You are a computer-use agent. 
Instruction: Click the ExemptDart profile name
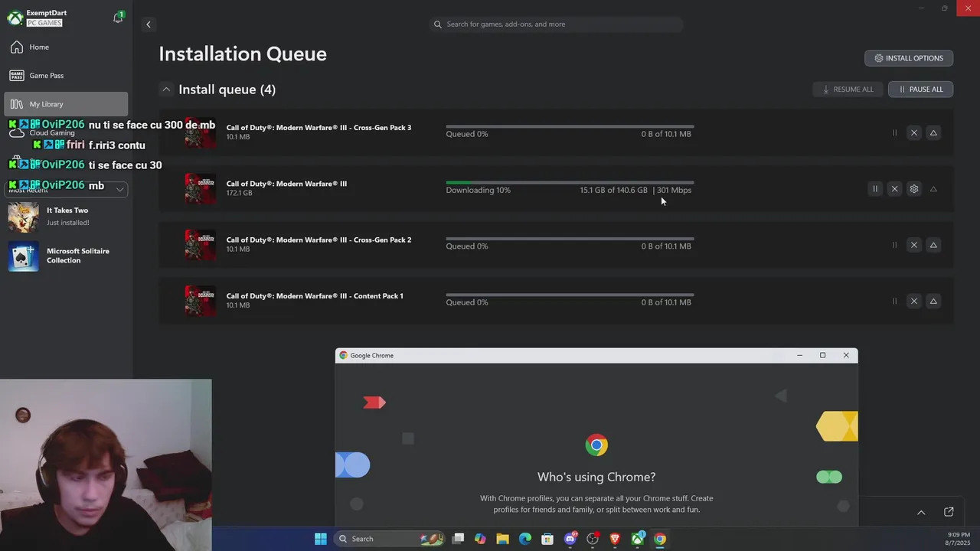click(47, 13)
